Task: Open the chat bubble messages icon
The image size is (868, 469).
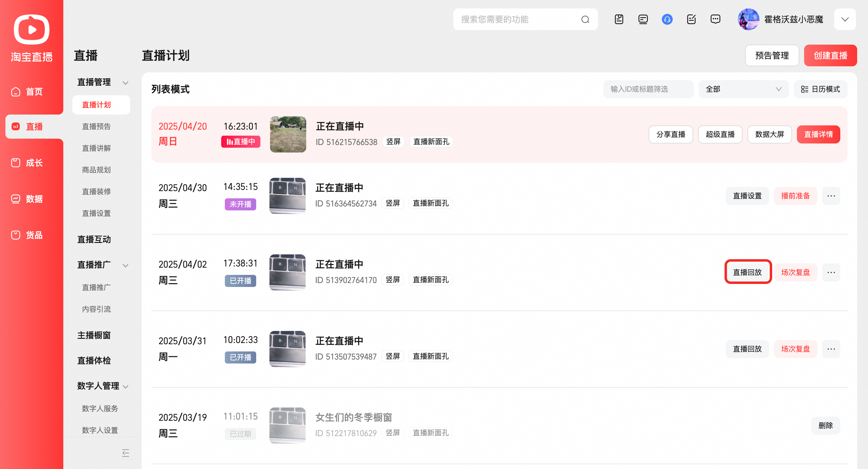Action: (715, 20)
